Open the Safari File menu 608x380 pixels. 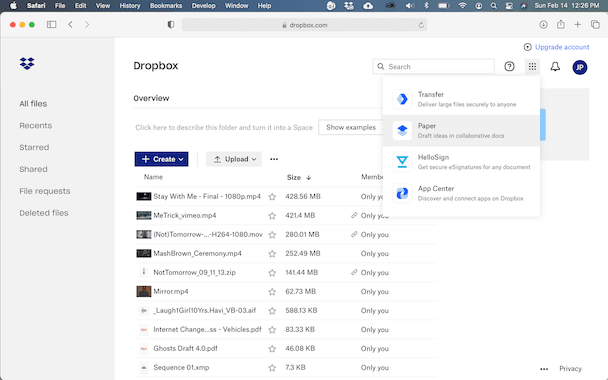[x=60, y=6]
